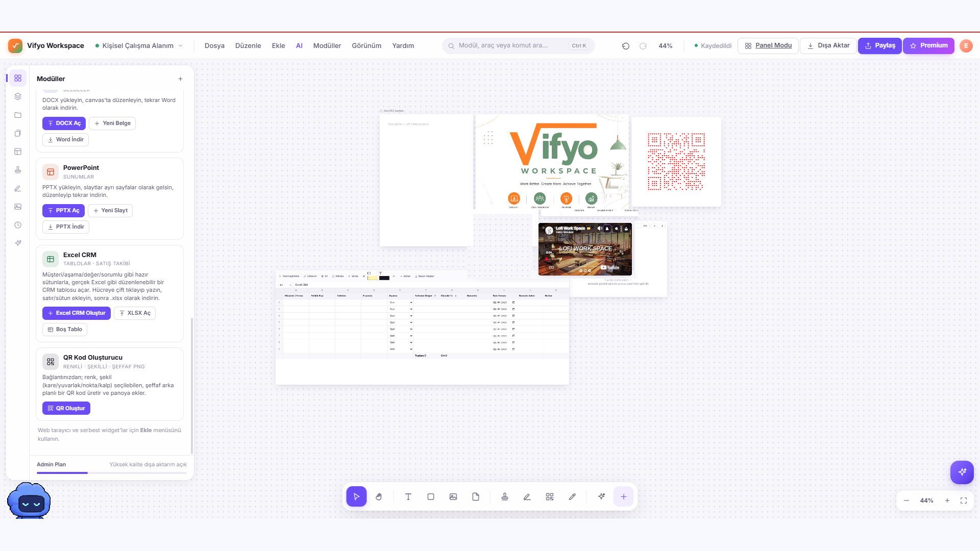Open the image icon in left sidebar
The height and width of the screenshot is (551, 980).
18,207
